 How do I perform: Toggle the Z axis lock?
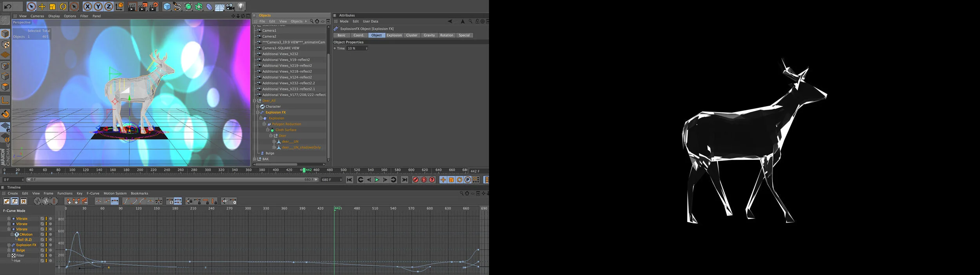pos(109,6)
